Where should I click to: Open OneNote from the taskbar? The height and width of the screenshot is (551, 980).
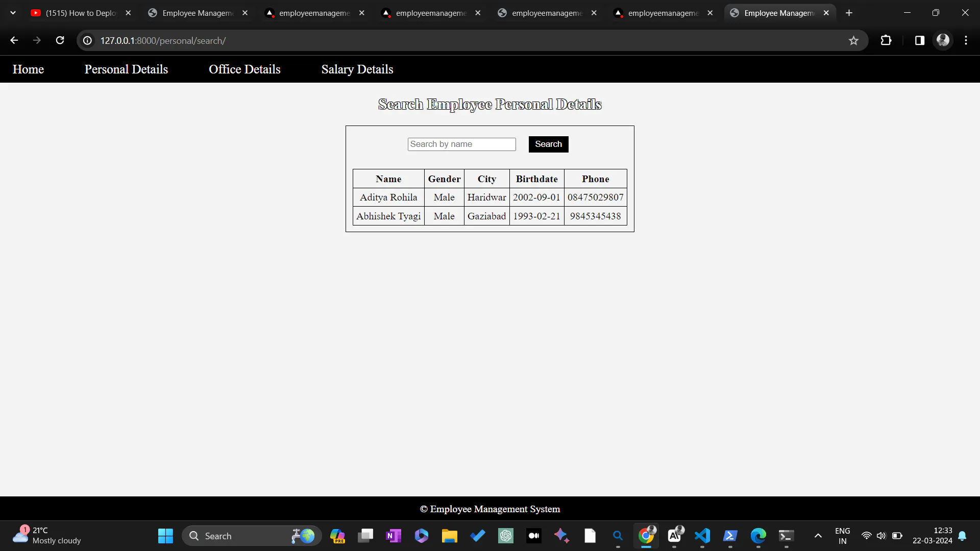393,536
